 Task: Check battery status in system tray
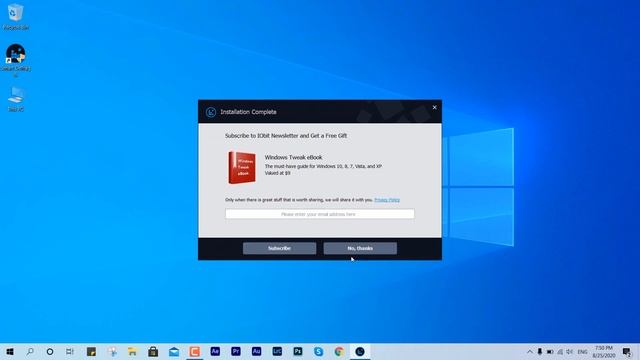550,351
